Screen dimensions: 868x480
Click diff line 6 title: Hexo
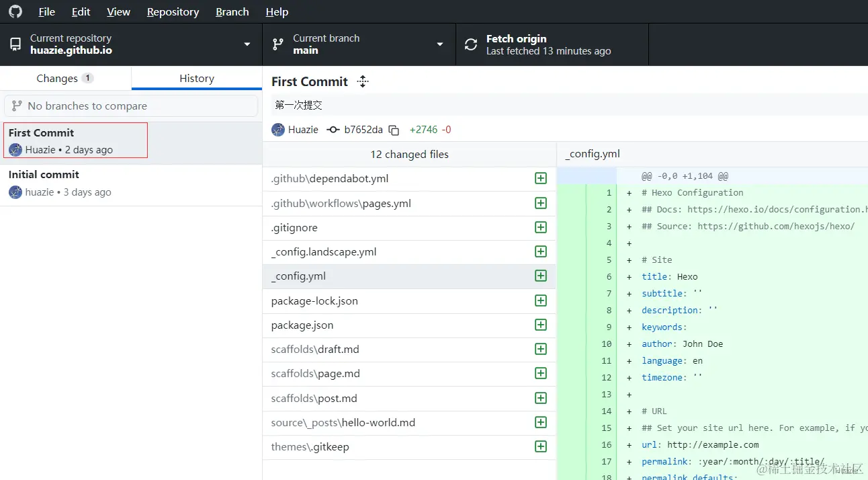[669, 276]
